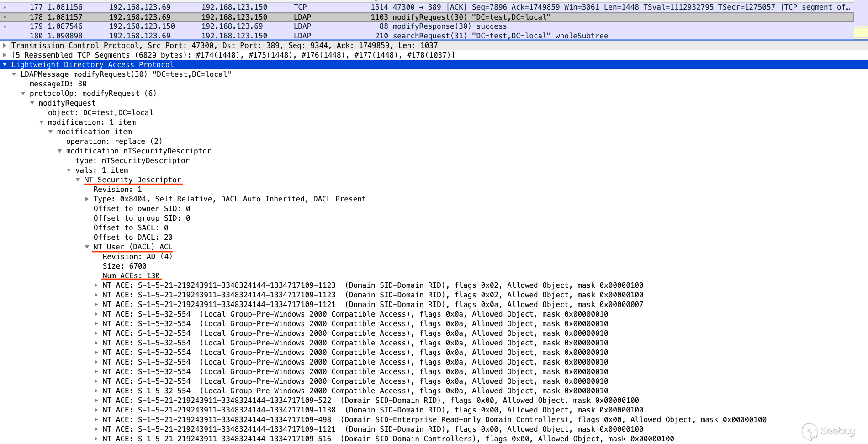Select the "Revision: 1" field
Image resolution: width=868 pixels, height=444 pixels.
tap(118, 190)
